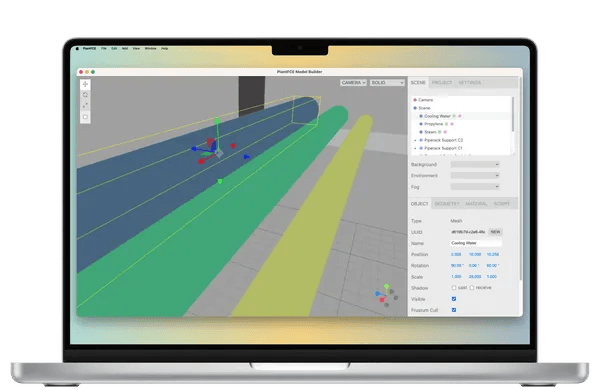This screenshot has width=600, height=390.
Task: Select the scale tool in viewport toolbar
Action: 85,106
